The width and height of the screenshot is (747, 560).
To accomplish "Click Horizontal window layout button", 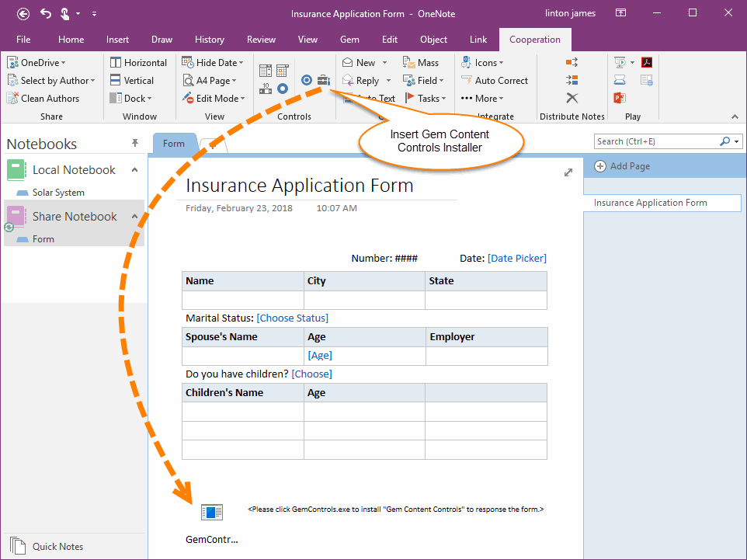I will [x=139, y=62].
